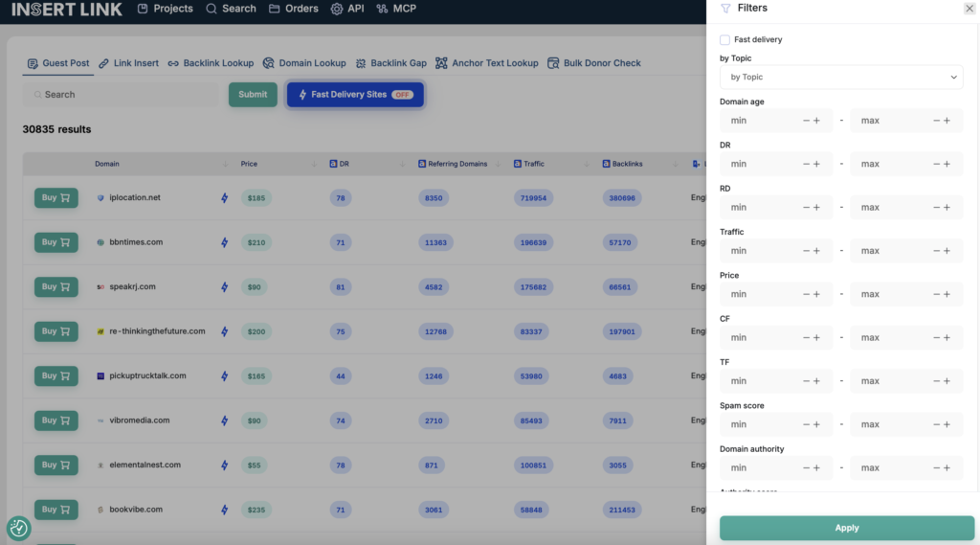Sort by Price column arrow
This screenshot has width=980, height=545.
tap(314, 164)
